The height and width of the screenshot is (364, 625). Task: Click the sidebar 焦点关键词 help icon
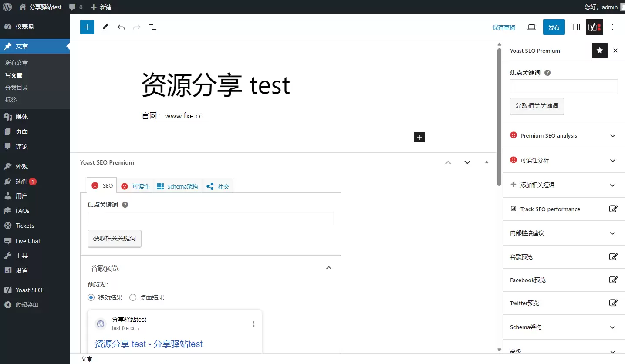tap(547, 73)
